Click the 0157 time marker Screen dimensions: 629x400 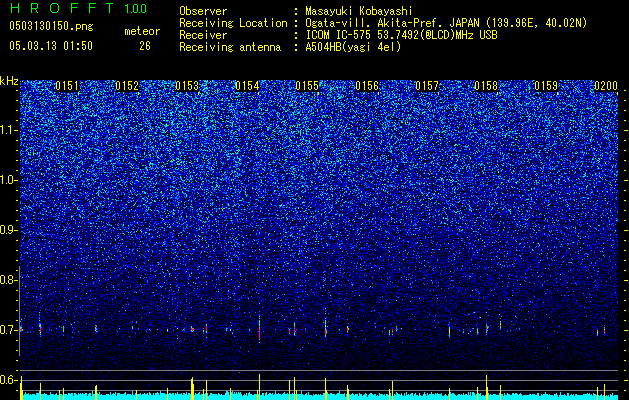point(427,86)
